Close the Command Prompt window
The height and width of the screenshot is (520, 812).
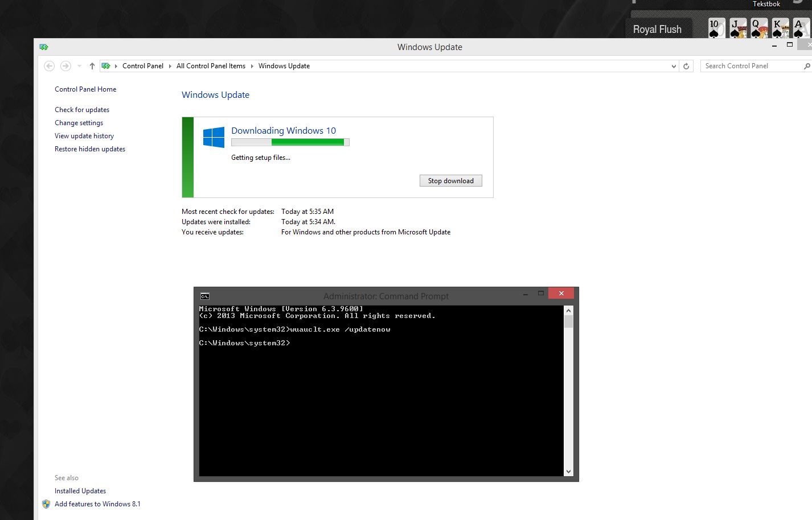(x=561, y=293)
